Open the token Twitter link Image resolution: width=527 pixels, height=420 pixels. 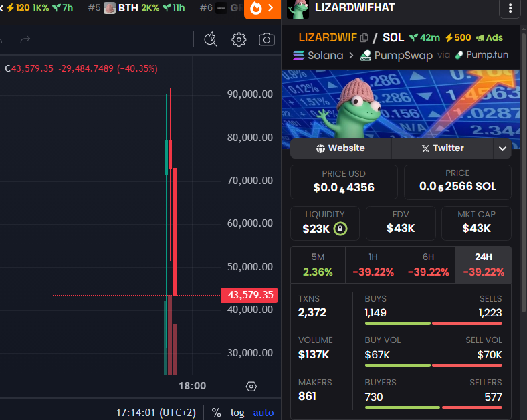pos(443,148)
